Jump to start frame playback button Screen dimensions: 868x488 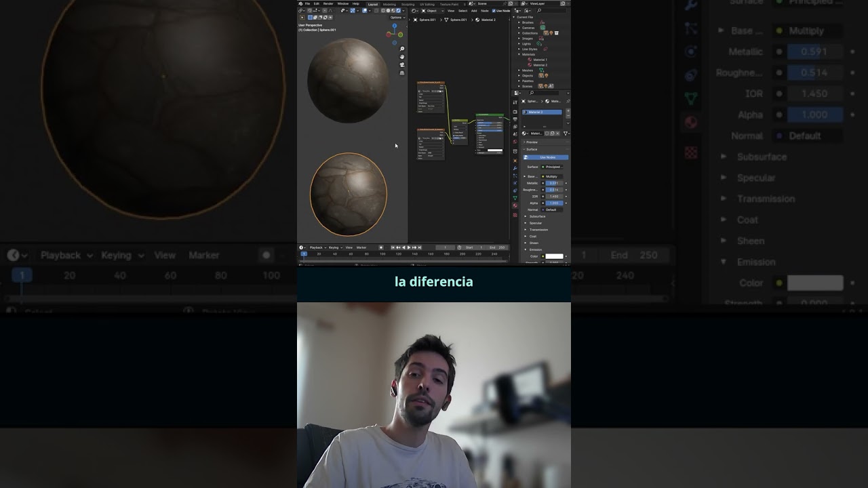393,247
